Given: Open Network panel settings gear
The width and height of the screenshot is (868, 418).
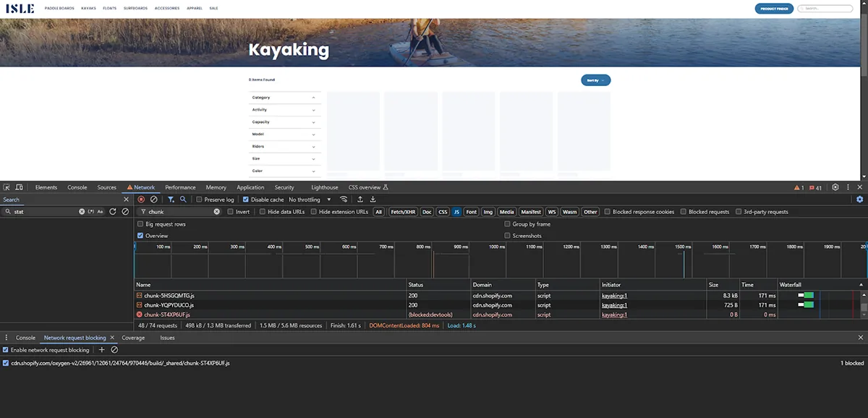Looking at the screenshot, I should coord(859,200).
